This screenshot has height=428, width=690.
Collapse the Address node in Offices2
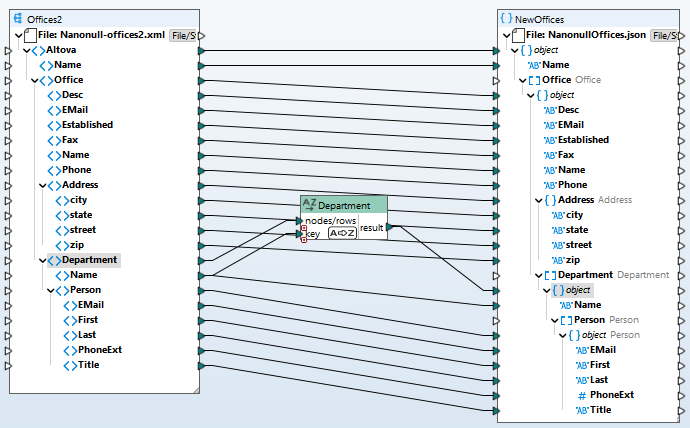(x=42, y=185)
